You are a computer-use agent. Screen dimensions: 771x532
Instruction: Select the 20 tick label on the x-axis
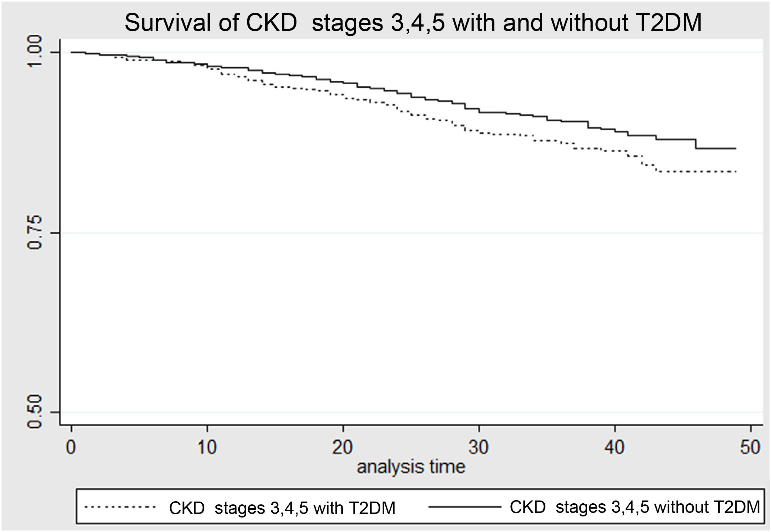click(x=343, y=447)
